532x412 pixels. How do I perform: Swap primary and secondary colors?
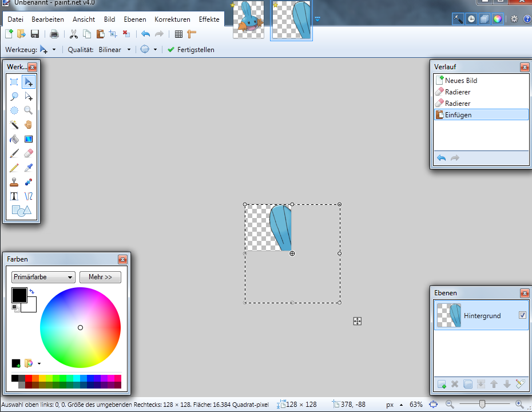coord(31,291)
